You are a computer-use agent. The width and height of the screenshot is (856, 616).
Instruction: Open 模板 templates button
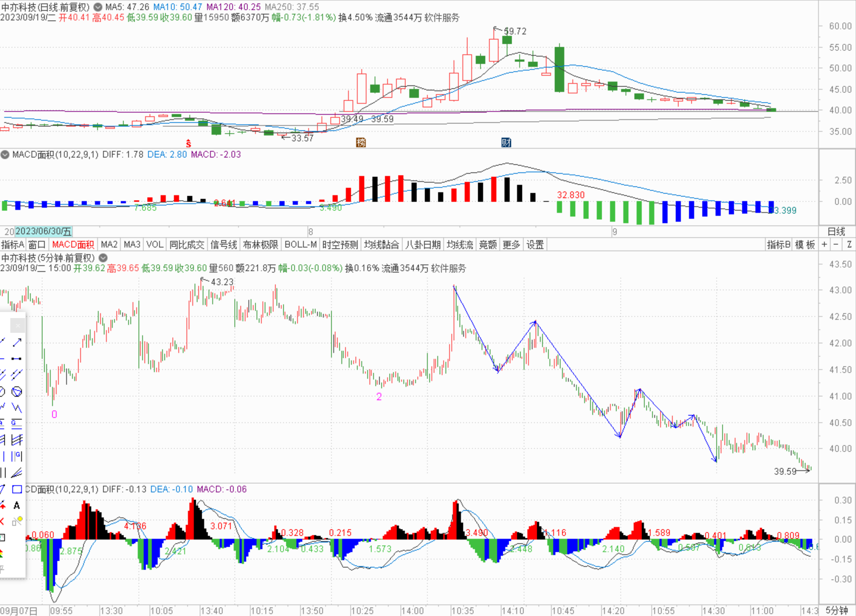[805, 244]
